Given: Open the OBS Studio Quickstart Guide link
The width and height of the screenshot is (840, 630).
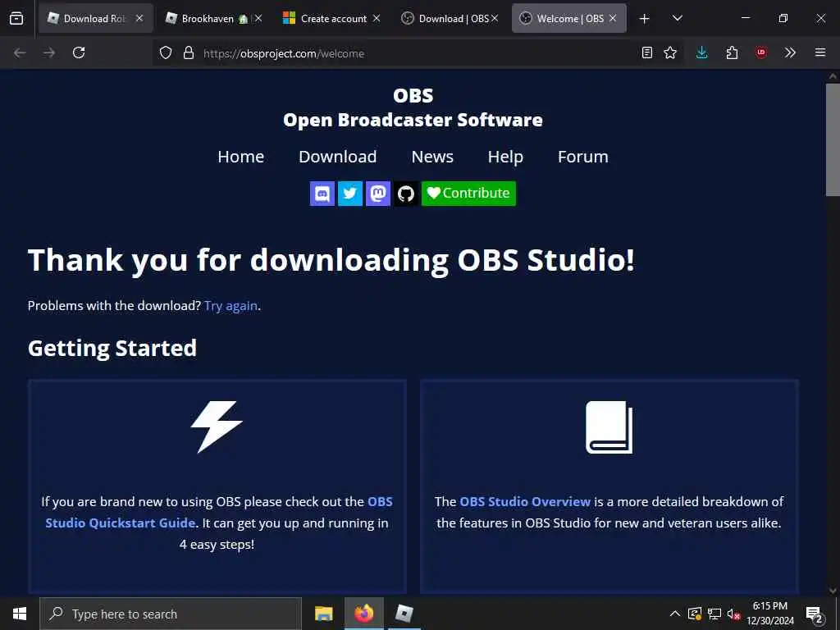Looking at the screenshot, I should [x=219, y=512].
